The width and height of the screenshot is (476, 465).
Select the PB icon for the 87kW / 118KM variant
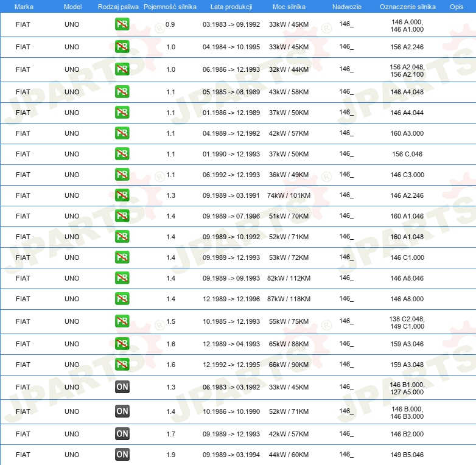(122, 299)
